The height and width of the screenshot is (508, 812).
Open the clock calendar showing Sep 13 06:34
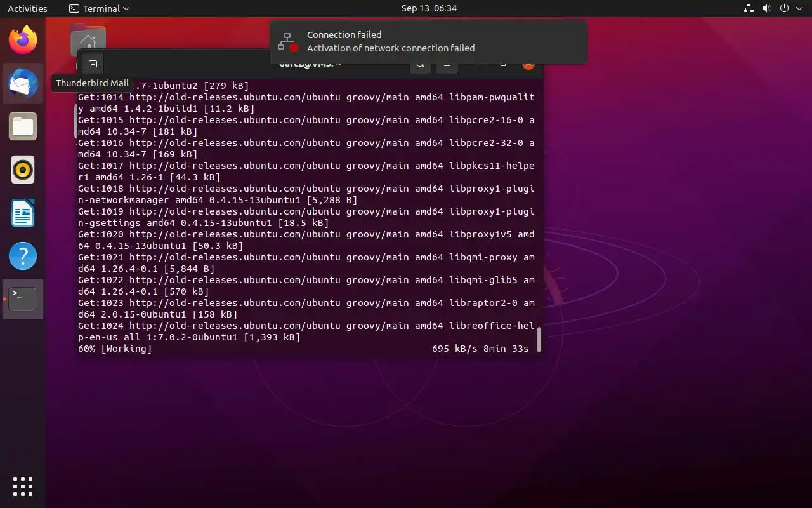[429, 8]
